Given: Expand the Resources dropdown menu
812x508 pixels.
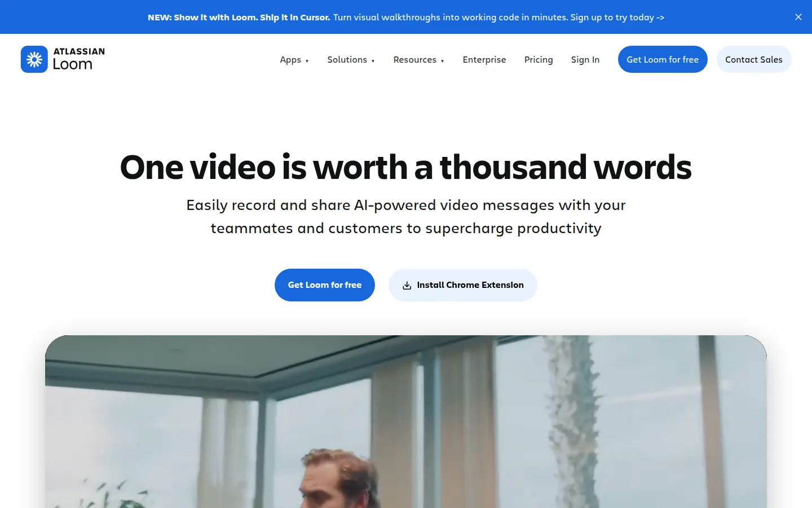Looking at the screenshot, I should (x=418, y=60).
